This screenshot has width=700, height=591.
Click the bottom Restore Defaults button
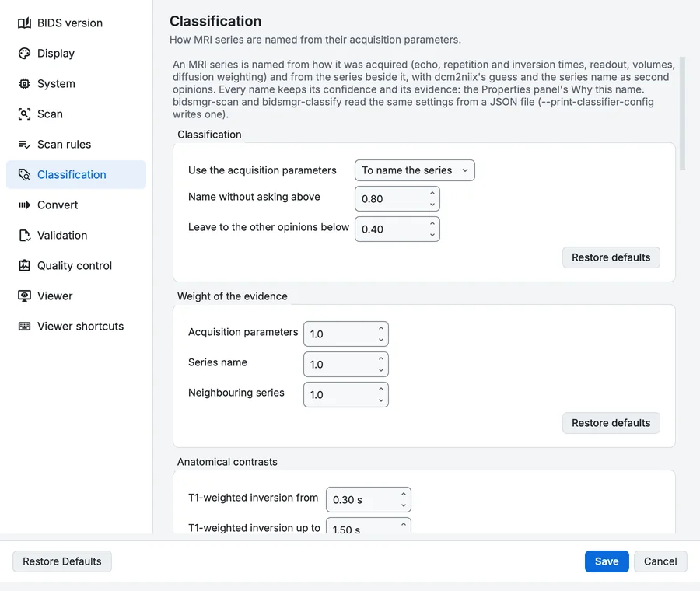[62, 561]
